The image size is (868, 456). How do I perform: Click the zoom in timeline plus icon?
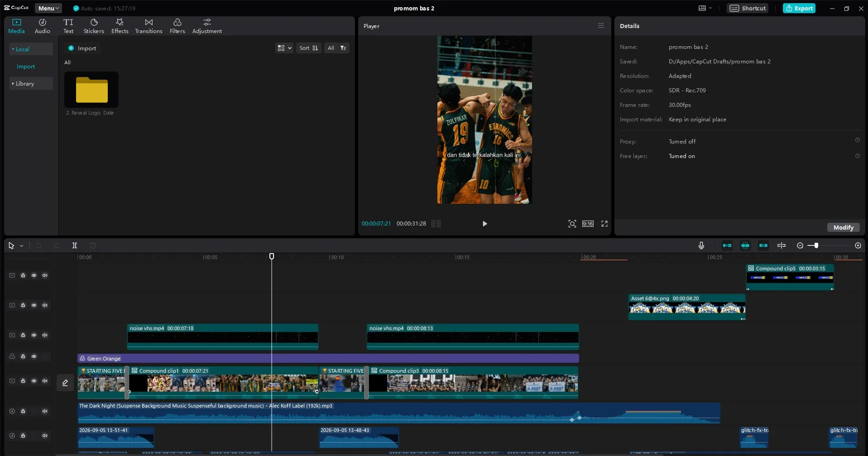[858, 245]
